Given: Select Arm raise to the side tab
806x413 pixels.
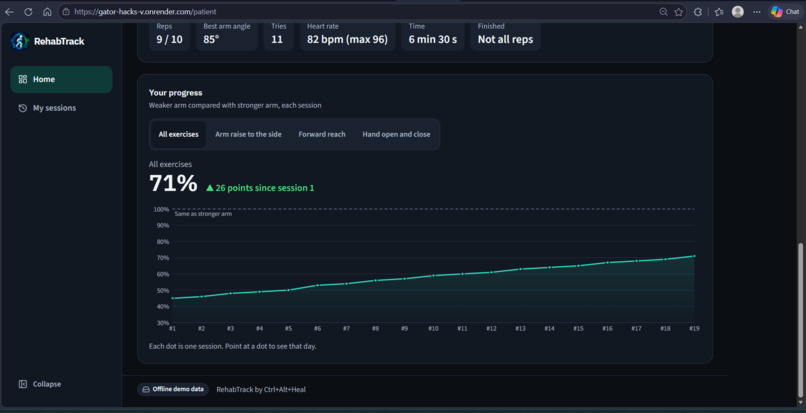Looking at the screenshot, I should [x=248, y=134].
